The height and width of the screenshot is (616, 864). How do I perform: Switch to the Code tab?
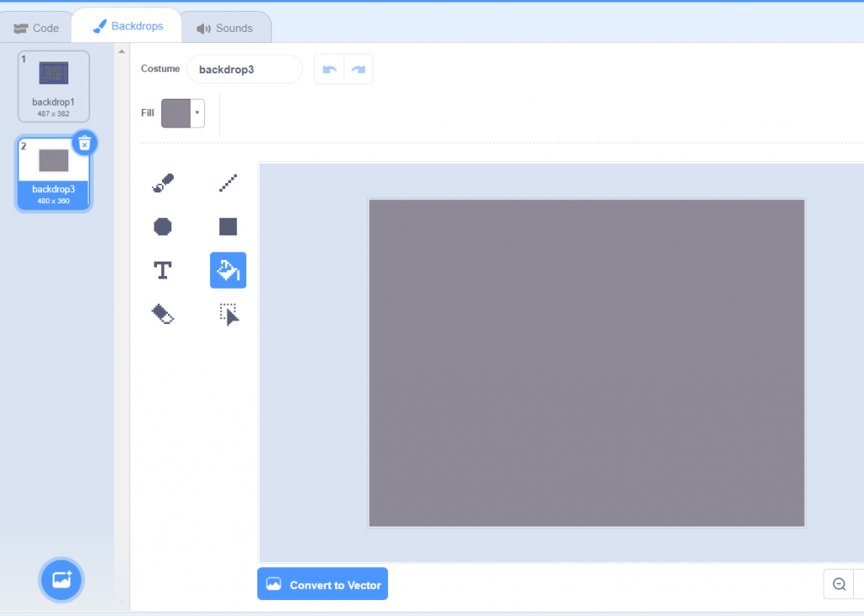[x=36, y=27]
